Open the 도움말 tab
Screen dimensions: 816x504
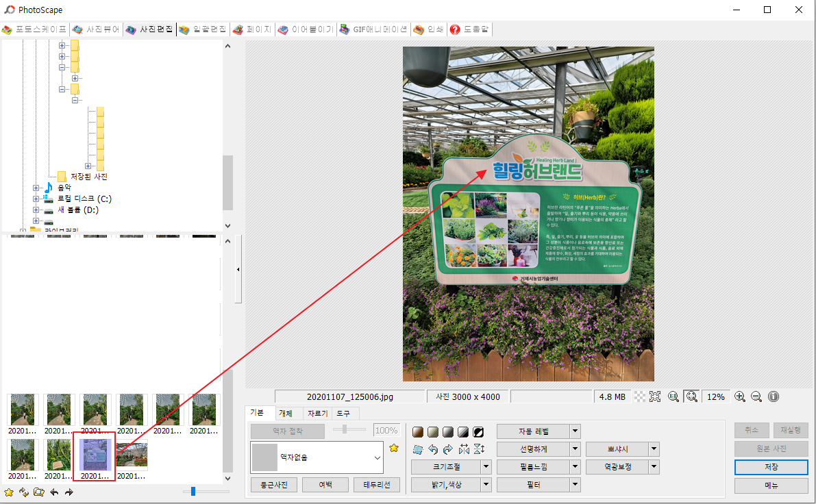click(470, 29)
